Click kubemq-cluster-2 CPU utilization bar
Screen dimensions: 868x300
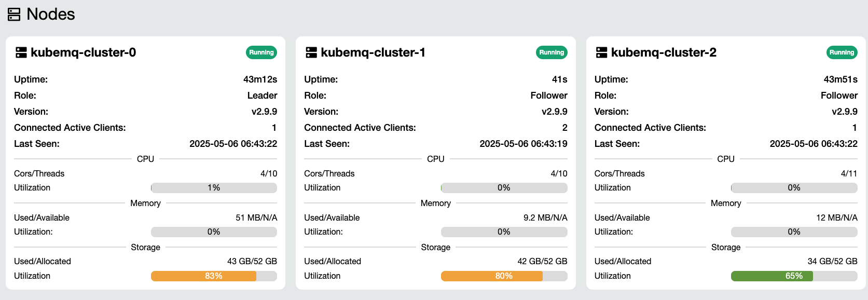coord(794,188)
